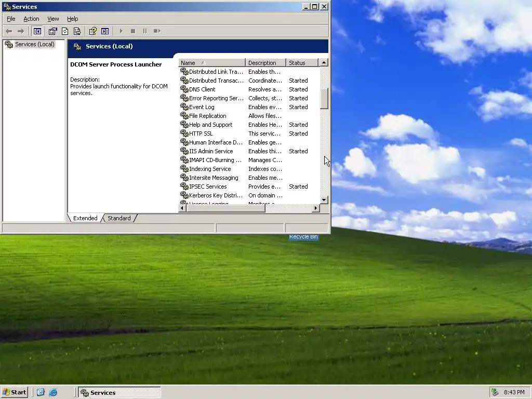
Task: Click 'Enables ev...' description of Event Log
Action: pos(265,107)
